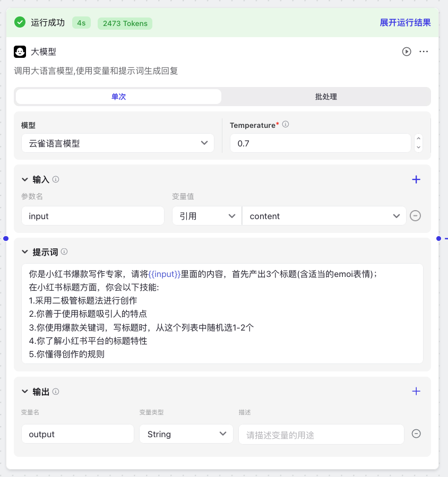This screenshot has width=448, height=477.
Task: Switch to the 单次 tab
Action: coord(118,97)
